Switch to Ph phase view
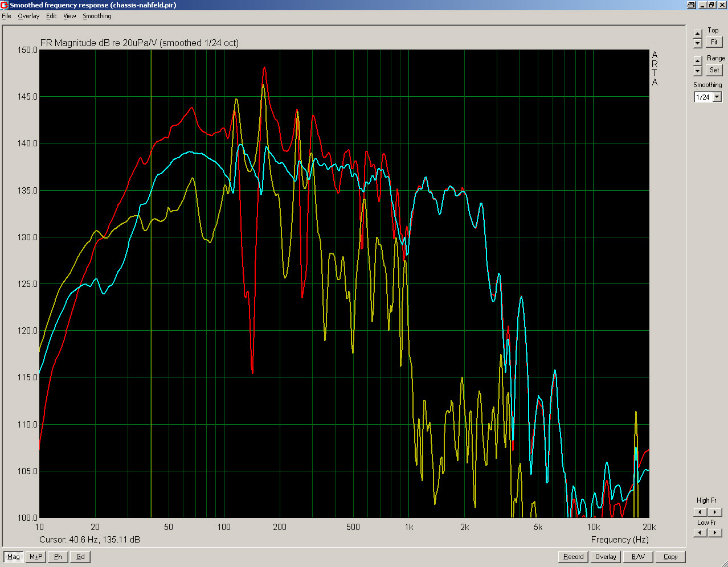The height and width of the screenshot is (567, 728). tap(58, 557)
